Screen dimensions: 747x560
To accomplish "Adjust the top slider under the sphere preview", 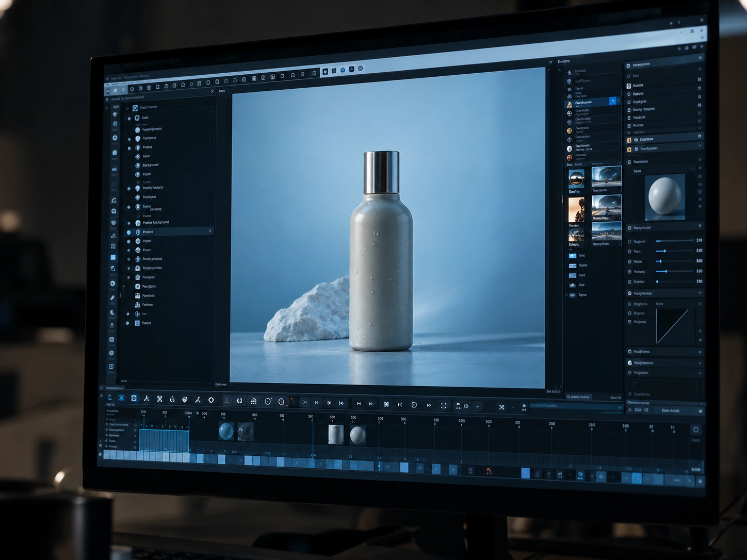I will pyautogui.click(x=675, y=241).
